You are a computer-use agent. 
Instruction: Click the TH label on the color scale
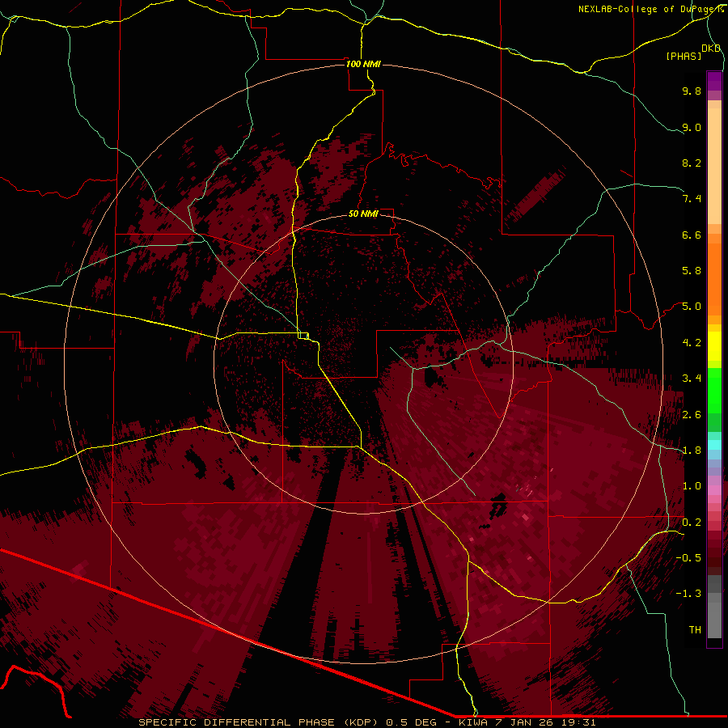tap(695, 630)
